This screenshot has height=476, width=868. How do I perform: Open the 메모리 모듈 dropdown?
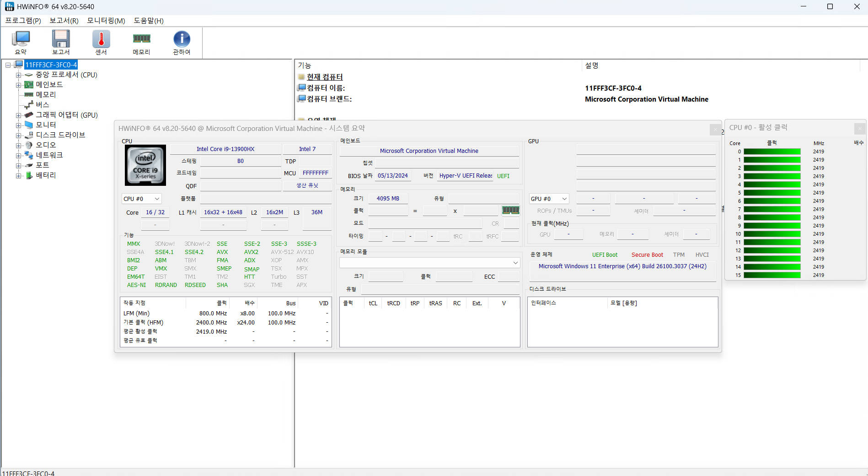coord(430,263)
